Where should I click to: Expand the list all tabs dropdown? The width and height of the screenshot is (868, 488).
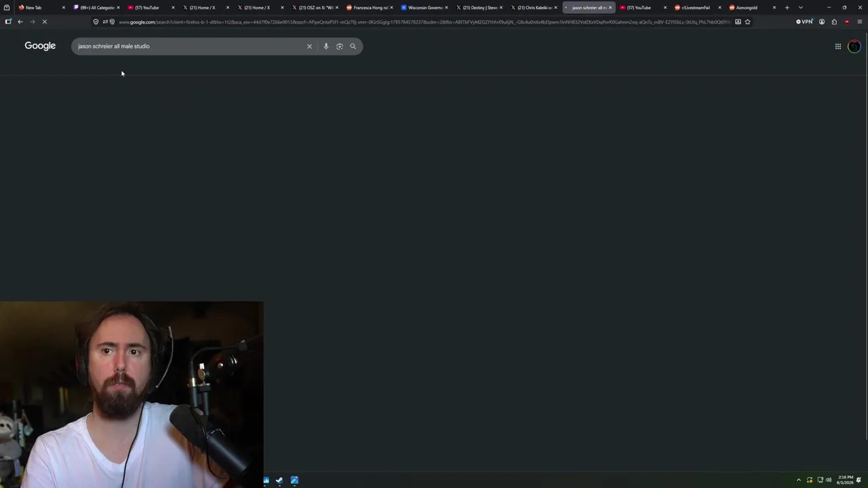(x=801, y=7)
